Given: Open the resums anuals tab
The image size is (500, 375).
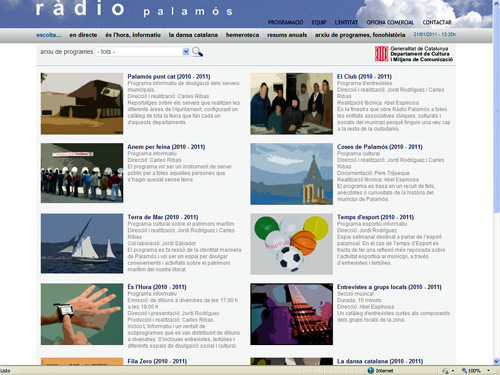Looking at the screenshot, I should [x=287, y=35].
